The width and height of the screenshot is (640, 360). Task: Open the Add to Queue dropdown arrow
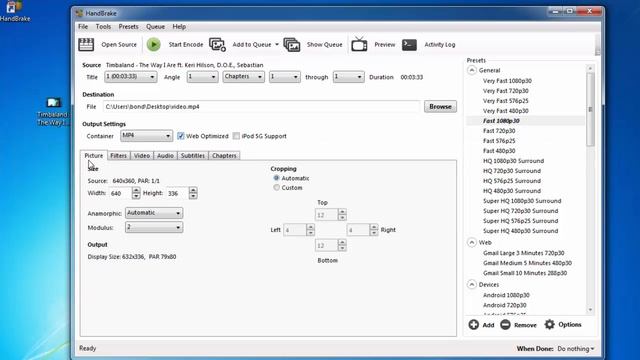277,44
